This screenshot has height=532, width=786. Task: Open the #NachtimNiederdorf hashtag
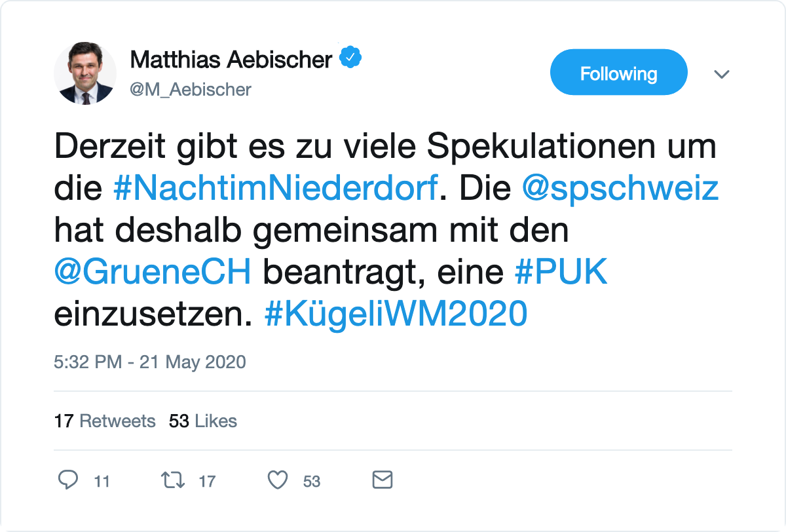click(x=275, y=189)
